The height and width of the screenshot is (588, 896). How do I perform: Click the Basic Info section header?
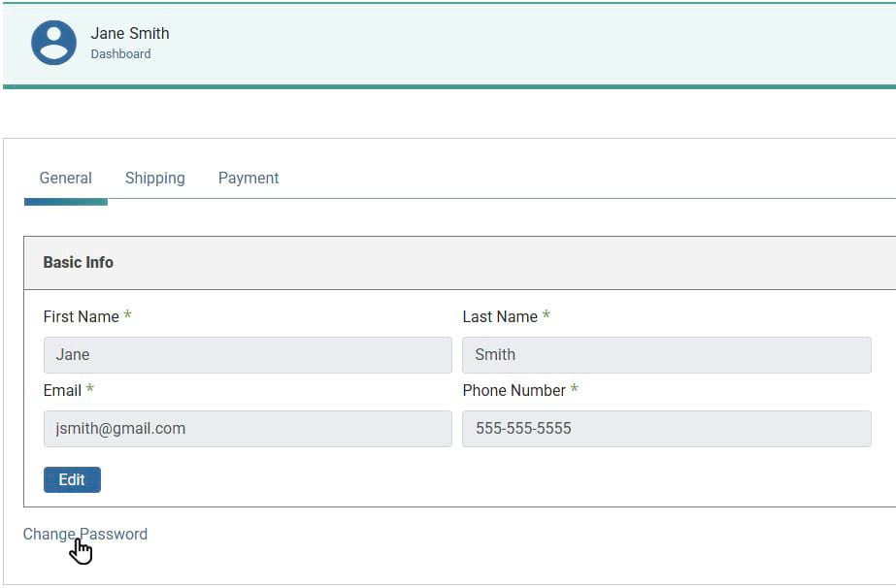tap(78, 262)
